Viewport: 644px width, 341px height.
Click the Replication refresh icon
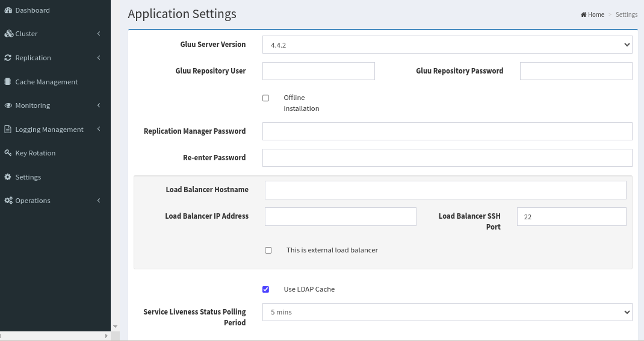pyautogui.click(x=8, y=58)
